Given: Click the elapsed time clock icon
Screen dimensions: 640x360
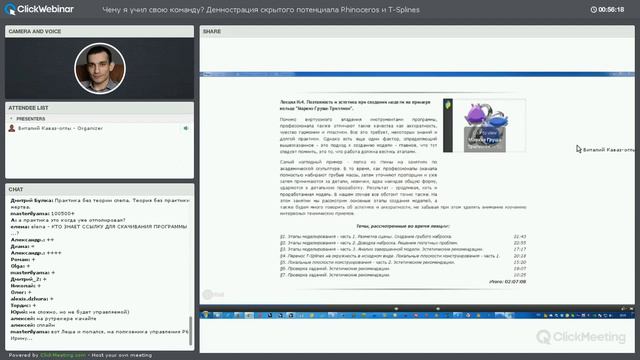Looking at the screenshot, I should (593, 9).
